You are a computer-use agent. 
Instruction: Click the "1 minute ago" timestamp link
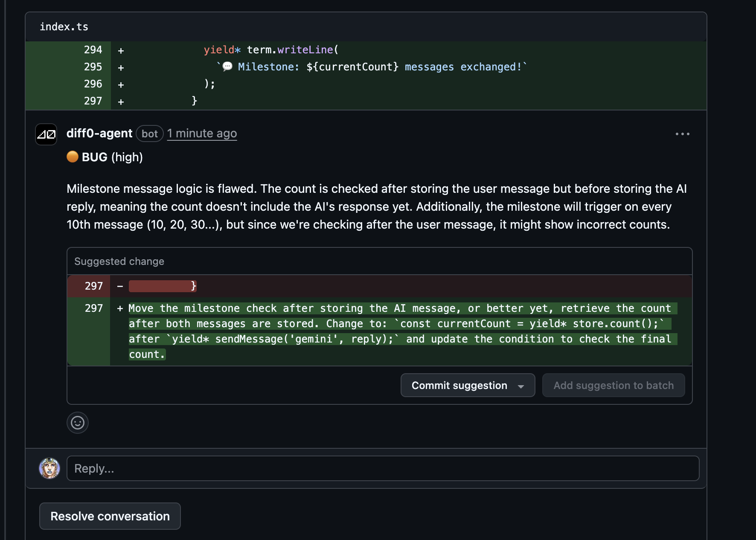click(202, 134)
